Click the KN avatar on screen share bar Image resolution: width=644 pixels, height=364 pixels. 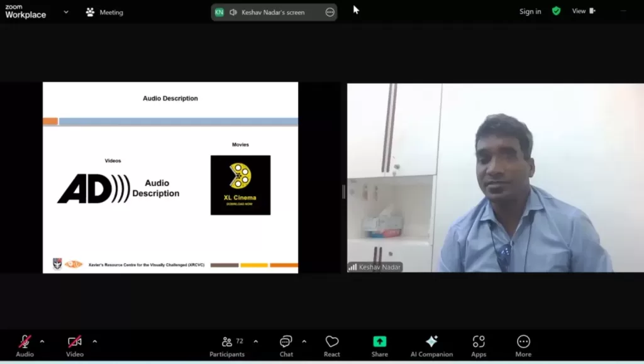coord(219,13)
